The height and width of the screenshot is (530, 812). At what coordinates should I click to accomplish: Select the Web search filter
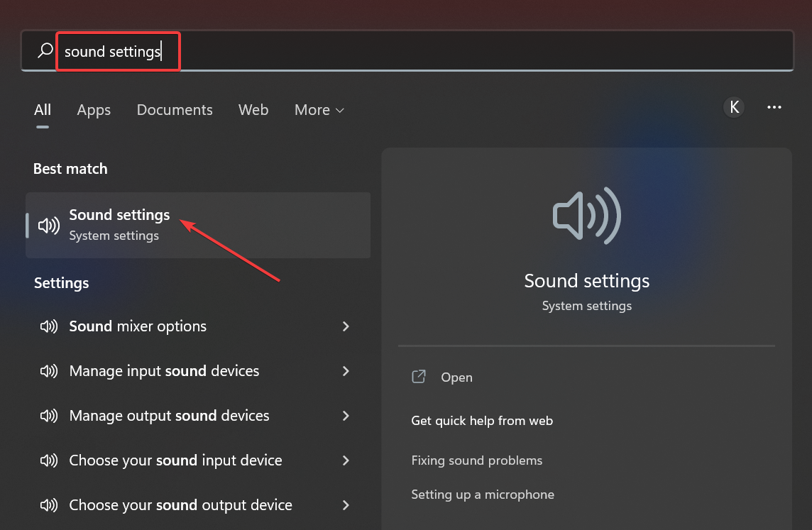click(253, 110)
